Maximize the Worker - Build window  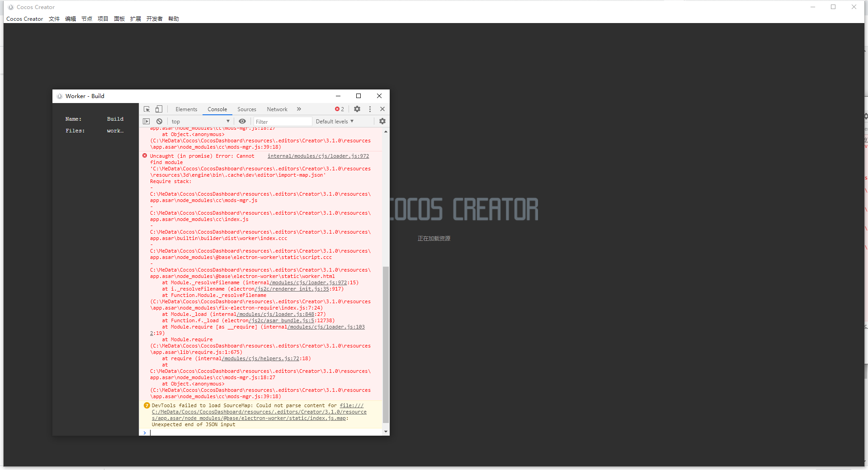pos(359,96)
